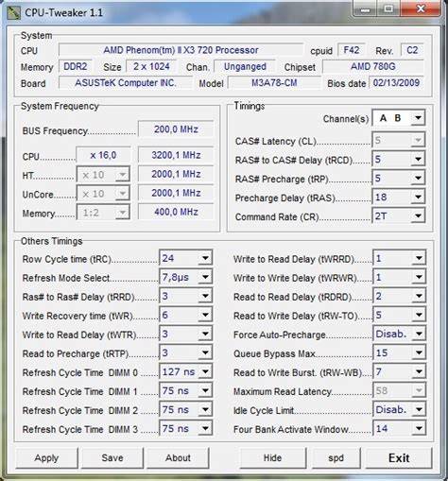Open the About dialog
448x481 pixels.
pos(178,457)
